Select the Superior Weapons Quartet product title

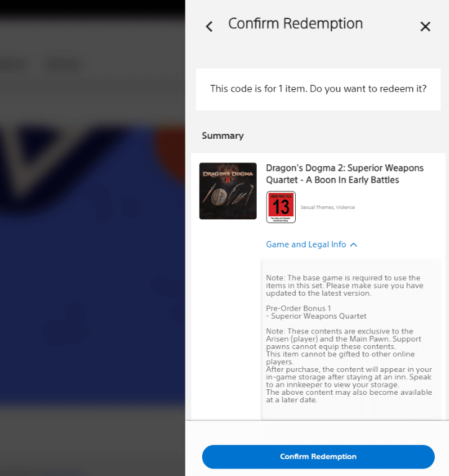tap(344, 174)
